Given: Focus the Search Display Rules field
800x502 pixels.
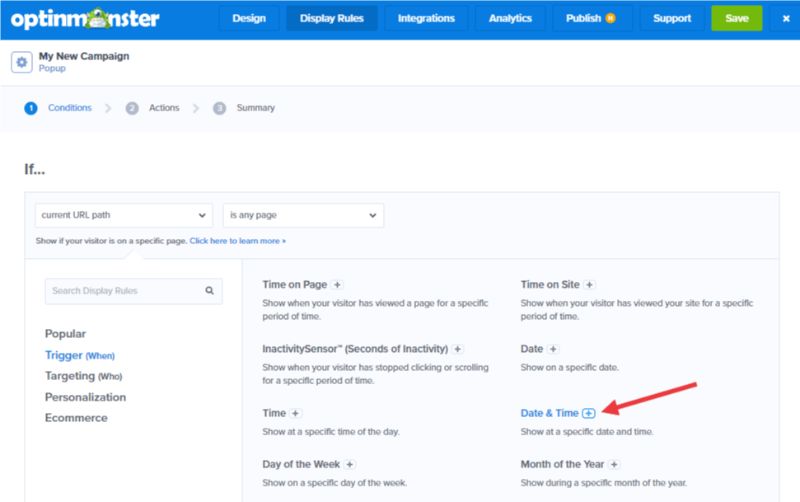Looking at the screenshot, I should [134, 291].
